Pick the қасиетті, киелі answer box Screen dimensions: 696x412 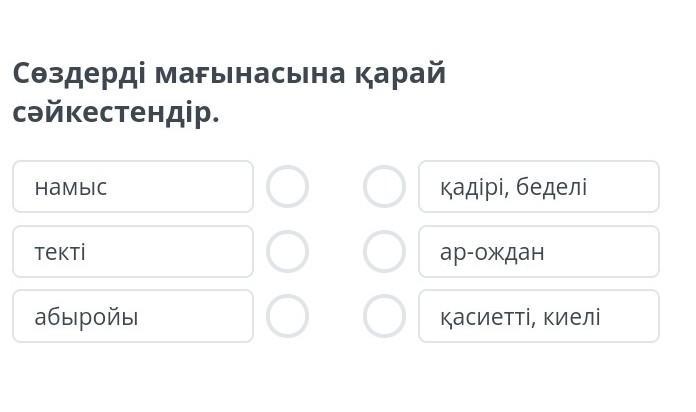click(538, 316)
